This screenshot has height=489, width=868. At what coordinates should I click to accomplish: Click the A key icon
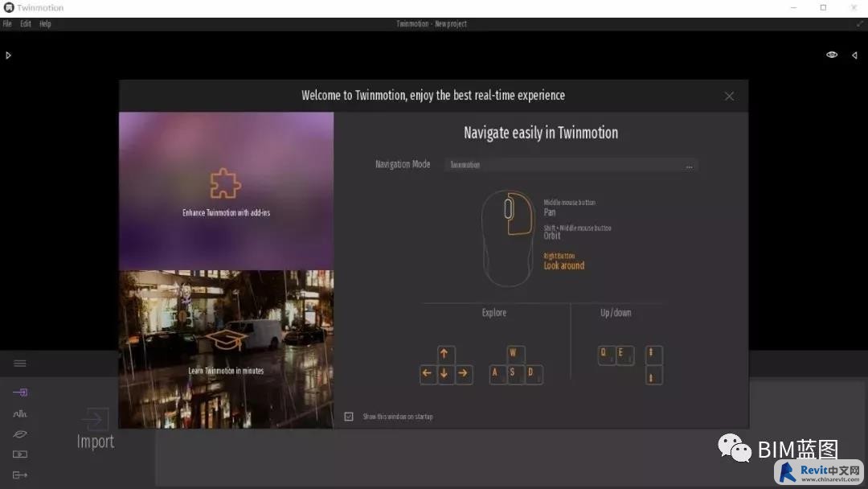coord(497,374)
